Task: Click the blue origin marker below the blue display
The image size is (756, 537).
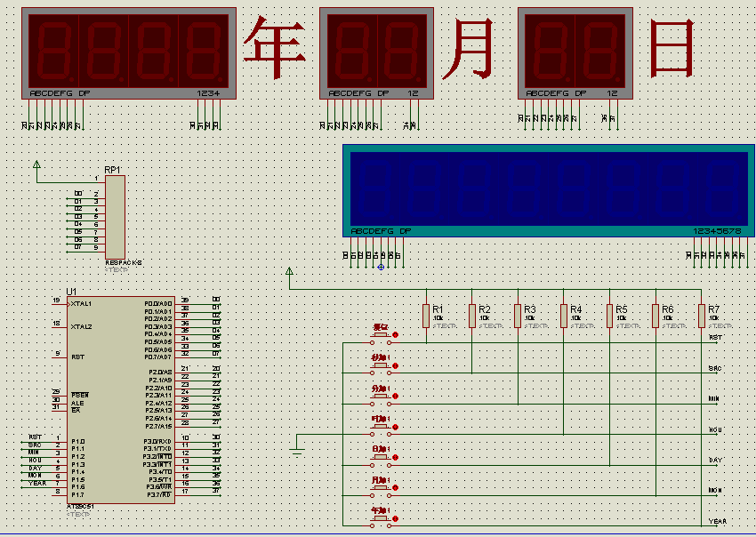Action: click(x=381, y=267)
